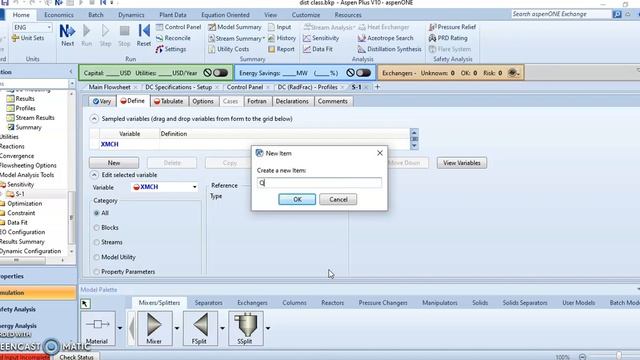The height and width of the screenshot is (360, 640).
Task: Select the Mixer block in palette
Action: 154,328
